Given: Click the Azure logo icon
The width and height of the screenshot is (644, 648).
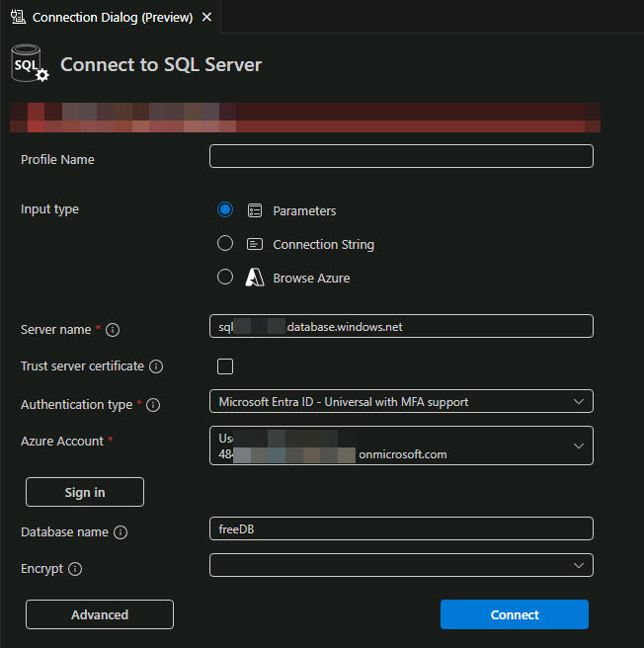Looking at the screenshot, I should (255, 278).
